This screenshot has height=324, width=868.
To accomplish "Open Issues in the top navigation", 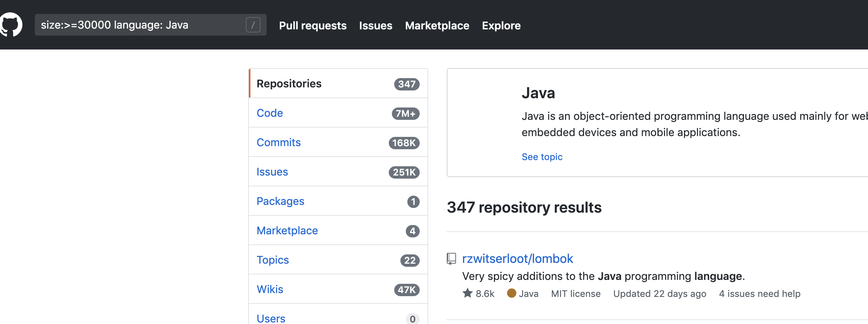I will [x=376, y=26].
